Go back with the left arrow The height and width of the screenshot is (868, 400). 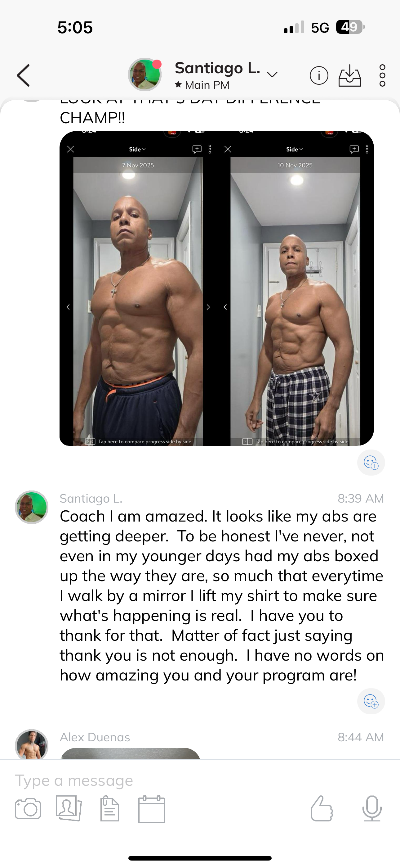click(23, 75)
